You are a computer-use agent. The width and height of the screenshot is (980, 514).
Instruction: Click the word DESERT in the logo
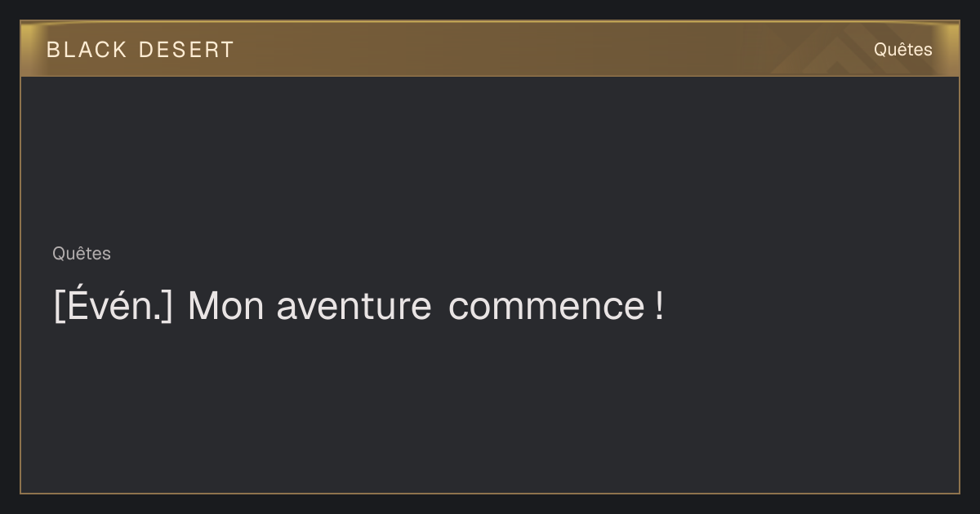pyautogui.click(x=186, y=50)
